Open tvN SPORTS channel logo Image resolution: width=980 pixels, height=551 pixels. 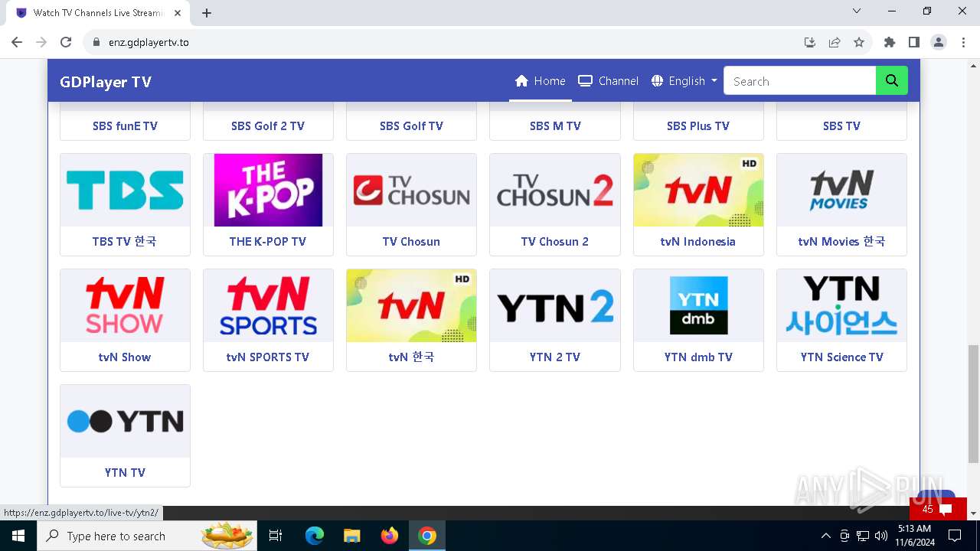click(268, 305)
